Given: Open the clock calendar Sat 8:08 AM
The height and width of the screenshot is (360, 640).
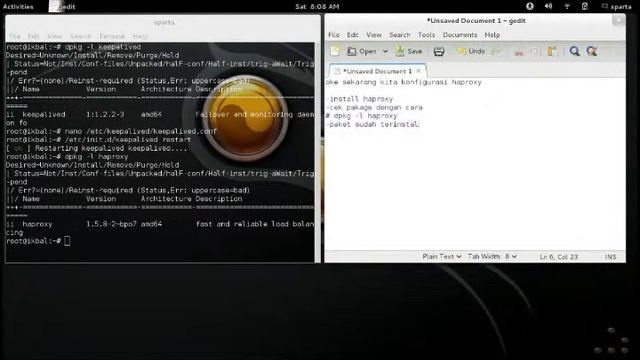Looking at the screenshot, I should click(x=317, y=7).
